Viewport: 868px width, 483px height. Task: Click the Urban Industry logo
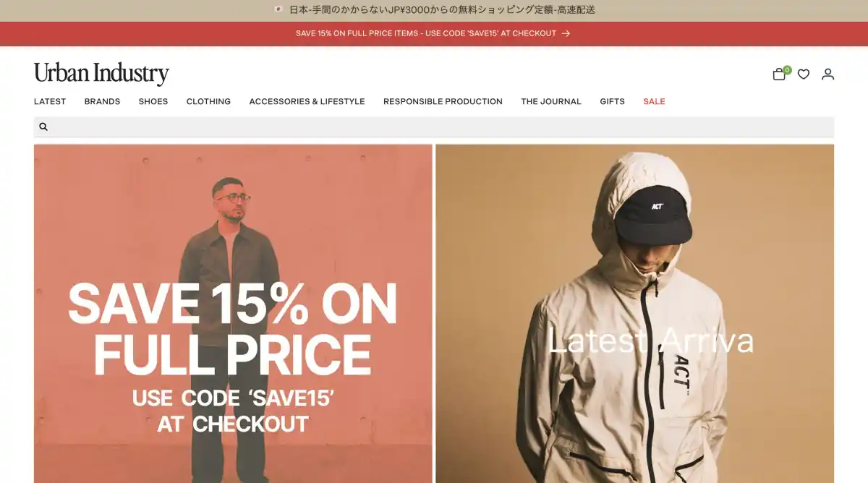click(x=101, y=73)
